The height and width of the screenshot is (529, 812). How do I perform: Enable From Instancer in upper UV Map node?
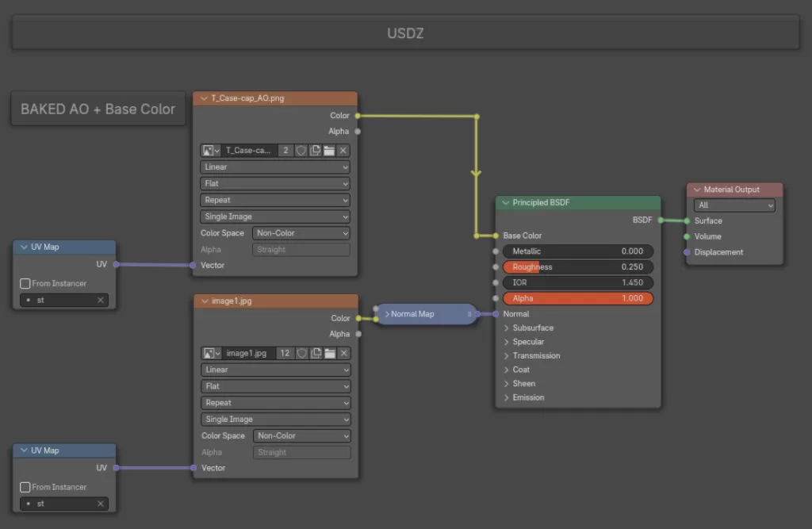25,283
